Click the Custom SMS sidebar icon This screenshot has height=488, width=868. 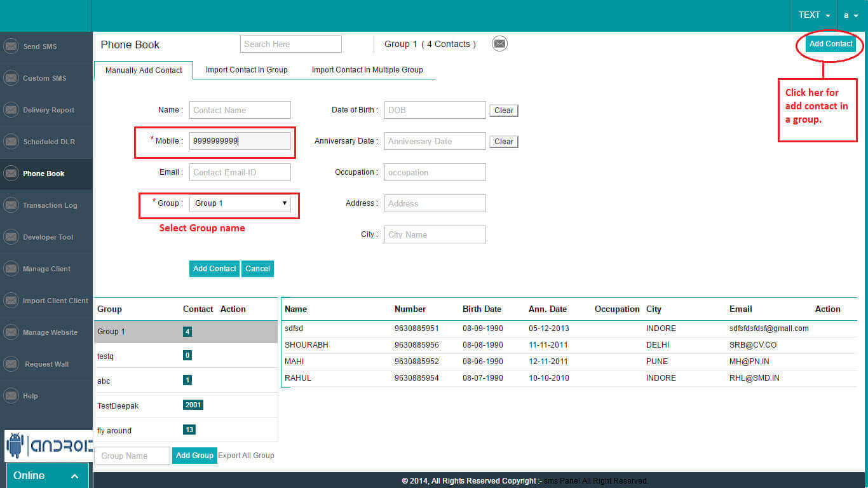(x=11, y=78)
